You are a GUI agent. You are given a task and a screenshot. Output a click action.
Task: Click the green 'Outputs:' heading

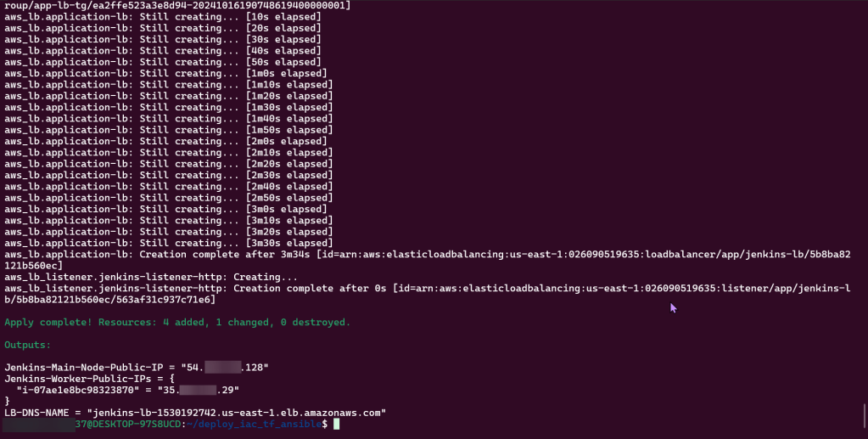[x=27, y=345]
